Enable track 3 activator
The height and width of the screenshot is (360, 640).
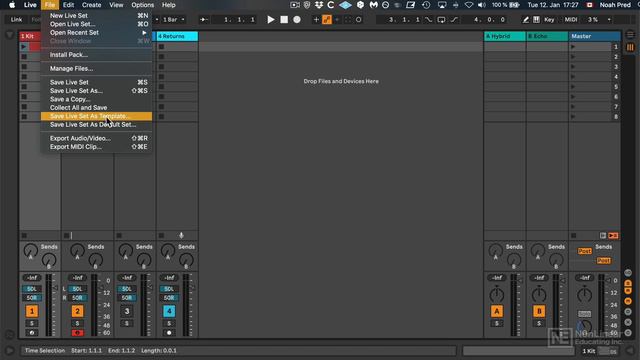point(127,311)
